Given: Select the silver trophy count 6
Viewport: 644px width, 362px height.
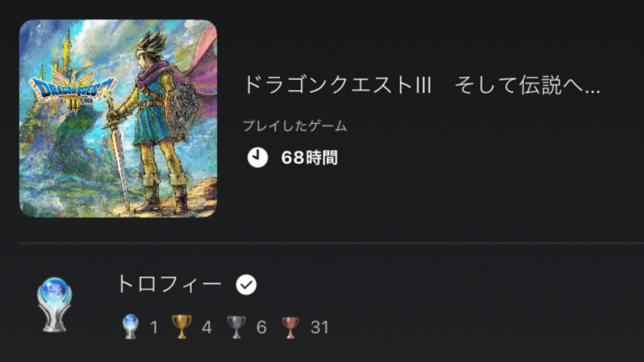Looking at the screenshot, I should pyautogui.click(x=261, y=327).
